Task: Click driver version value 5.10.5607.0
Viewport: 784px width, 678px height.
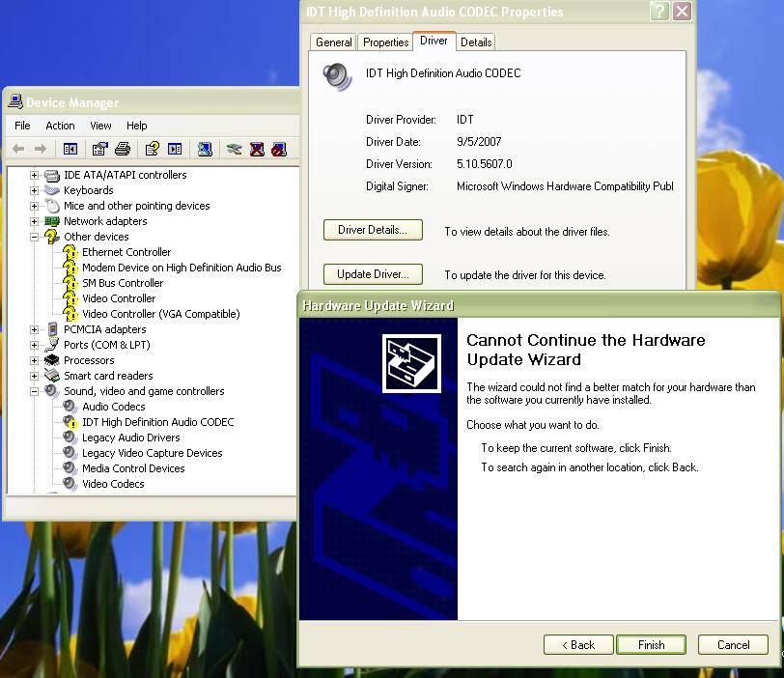Action: click(485, 164)
